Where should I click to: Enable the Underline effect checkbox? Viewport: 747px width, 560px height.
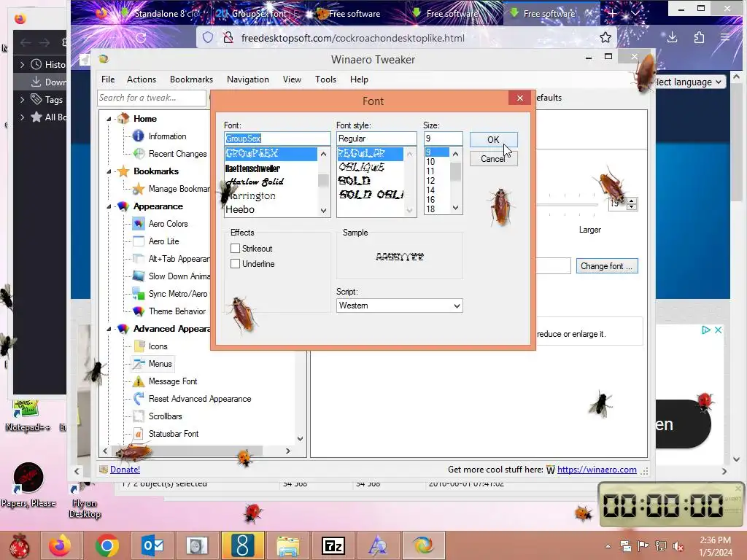pos(235,263)
